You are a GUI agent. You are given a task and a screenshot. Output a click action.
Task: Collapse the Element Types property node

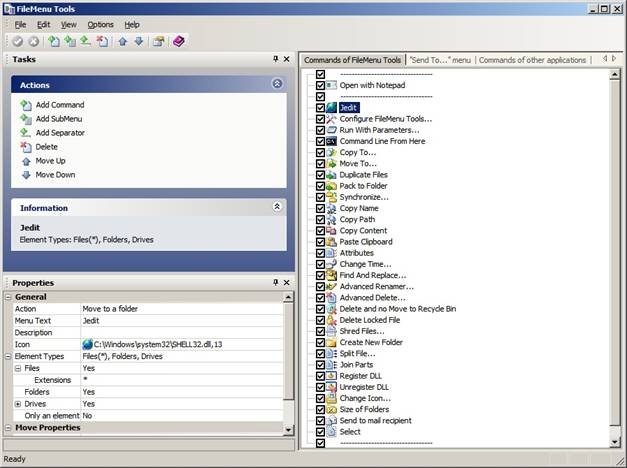point(8,356)
